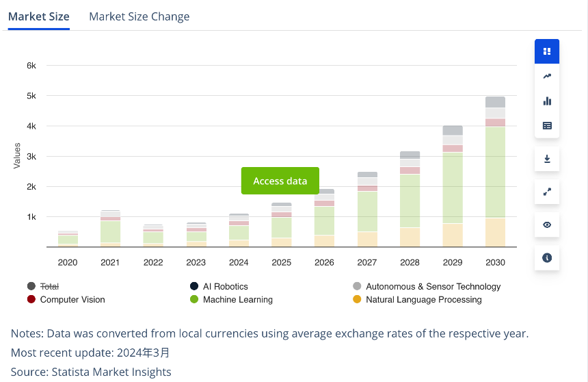
Task: Switch to the Market Size Change tab
Action: [x=139, y=16]
